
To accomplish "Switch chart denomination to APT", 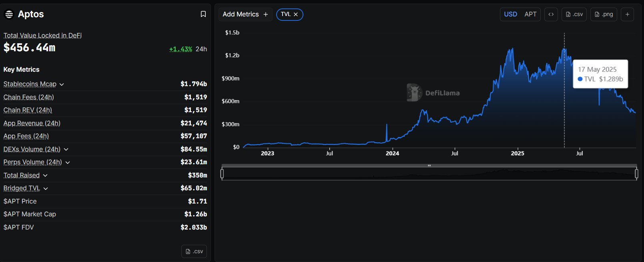I will click(x=530, y=14).
